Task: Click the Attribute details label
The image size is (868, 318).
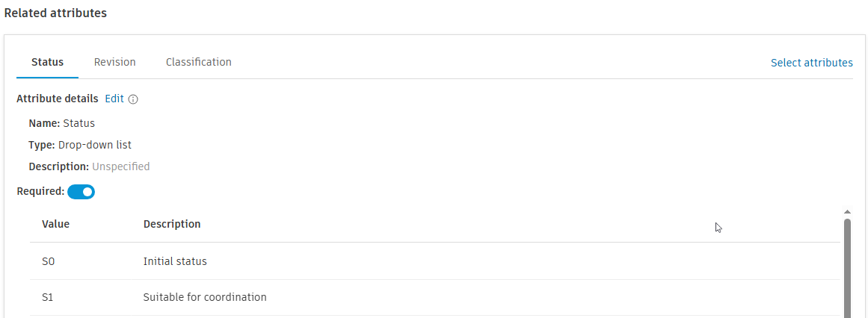Action: coord(57,99)
